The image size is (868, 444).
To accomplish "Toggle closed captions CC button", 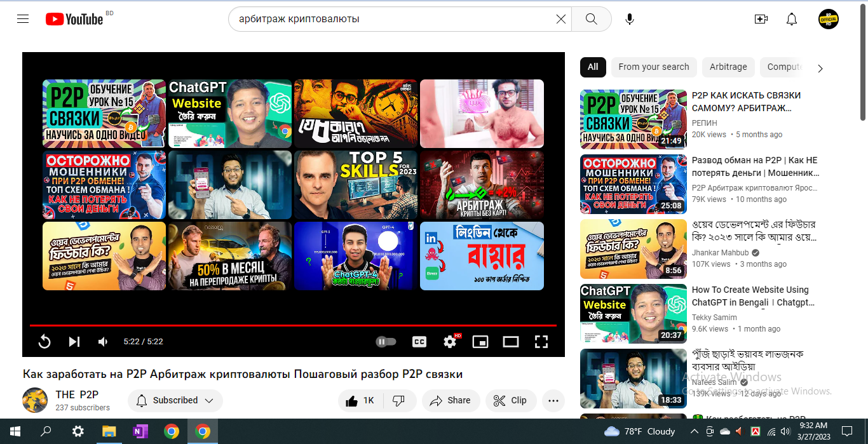I will (419, 342).
